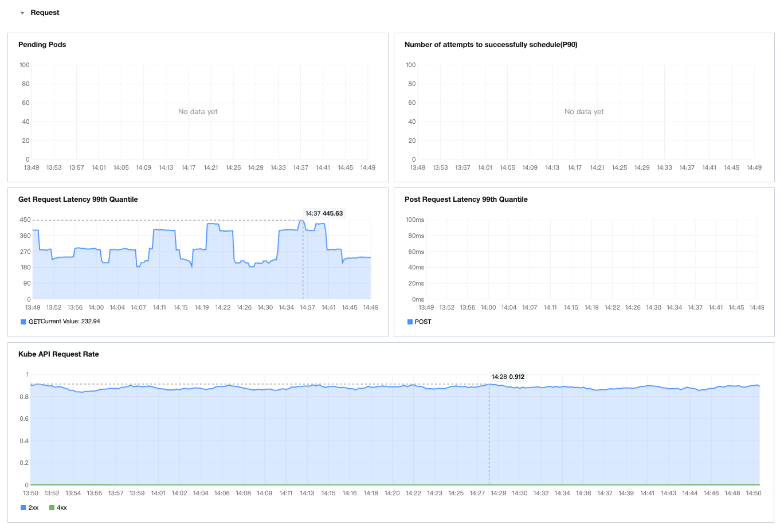Toggle the 4xx series legend label
This screenshot has height=532, width=784.
pos(62,507)
